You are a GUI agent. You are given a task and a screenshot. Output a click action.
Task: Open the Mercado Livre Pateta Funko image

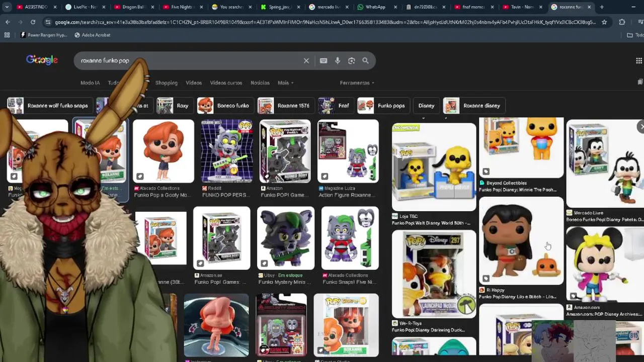pos(605,163)
